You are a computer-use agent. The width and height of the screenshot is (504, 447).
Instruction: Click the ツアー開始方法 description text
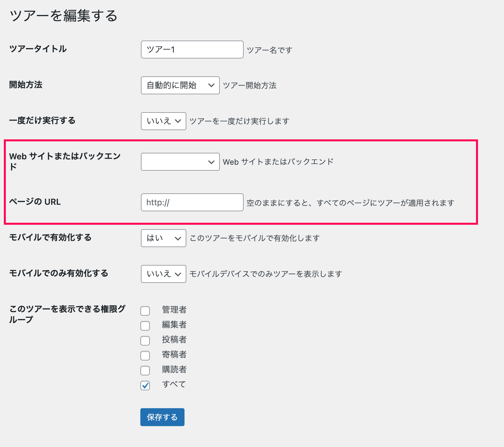point(250,85)
